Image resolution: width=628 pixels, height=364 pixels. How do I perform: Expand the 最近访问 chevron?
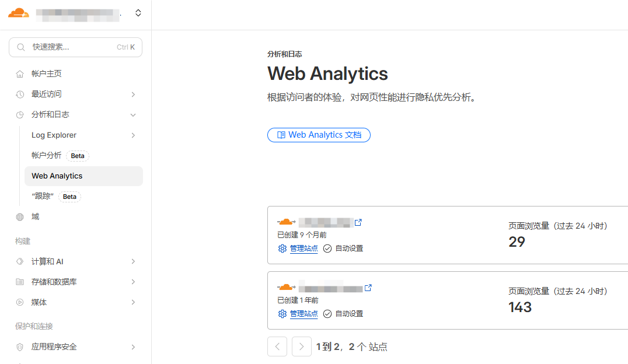pos(133,94)
